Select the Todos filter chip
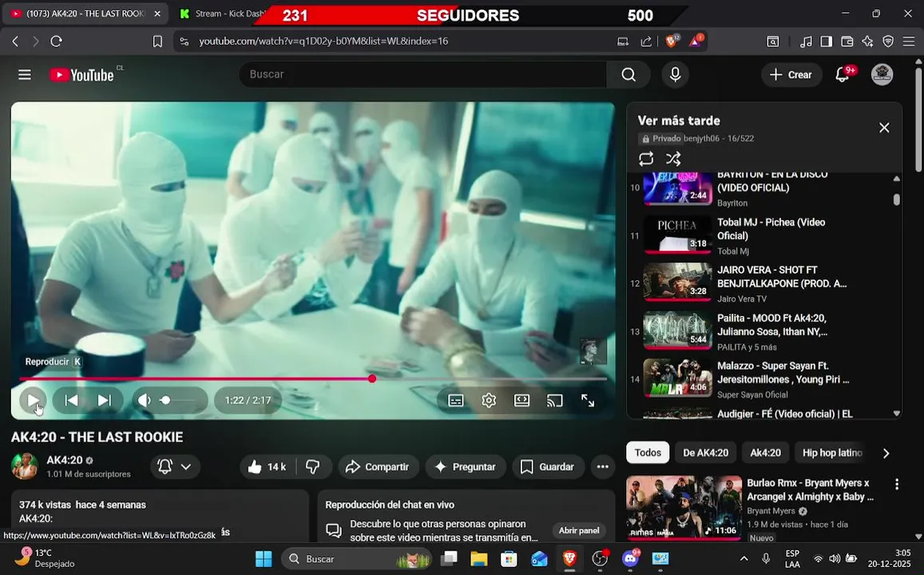Screen dimensions: 924x575 648,453
